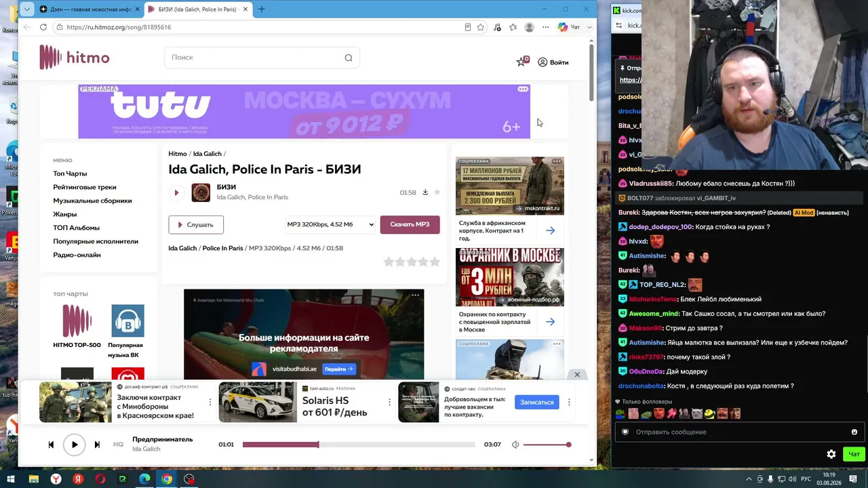Screen dimensions: 868x488
Task: Focus the Поиск search field
Action: coord(262,58)
